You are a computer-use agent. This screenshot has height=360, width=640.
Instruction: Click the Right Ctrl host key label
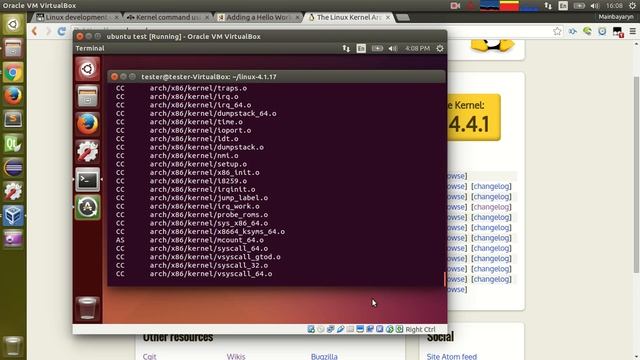coord(420,329)
